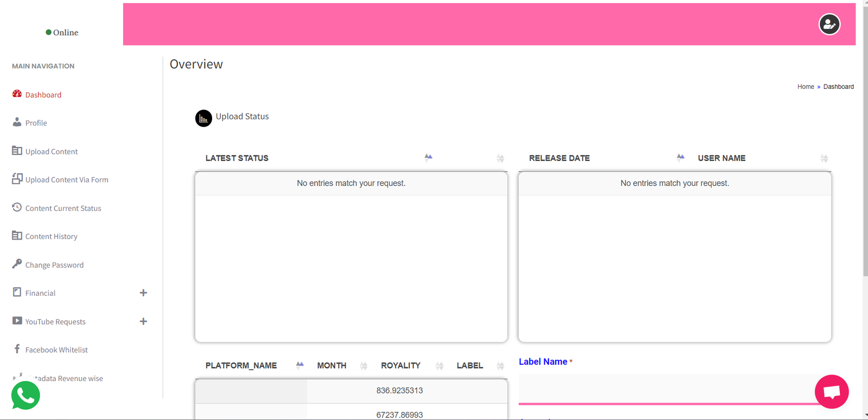Sort table by RELEASE DATE column

[x=559, y=158]
